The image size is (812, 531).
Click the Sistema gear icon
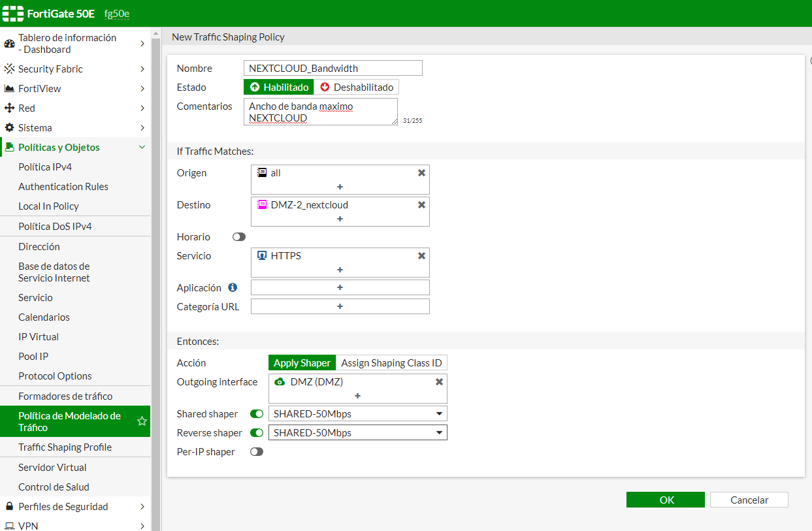9,127
